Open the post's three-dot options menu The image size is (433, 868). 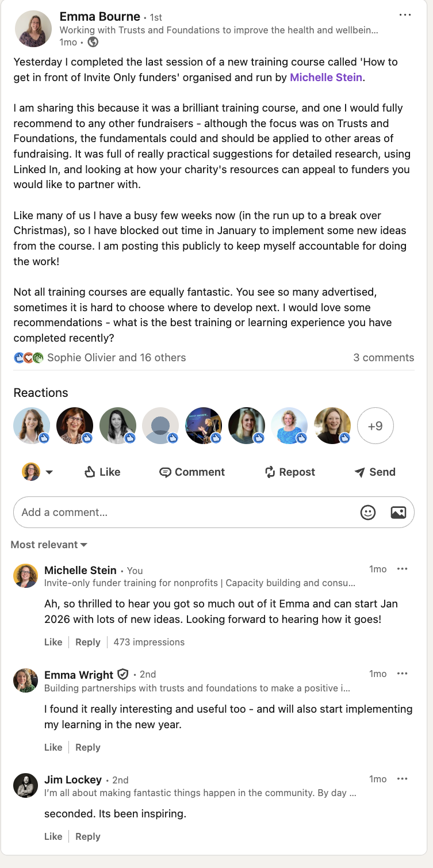(x=405, y=15)
